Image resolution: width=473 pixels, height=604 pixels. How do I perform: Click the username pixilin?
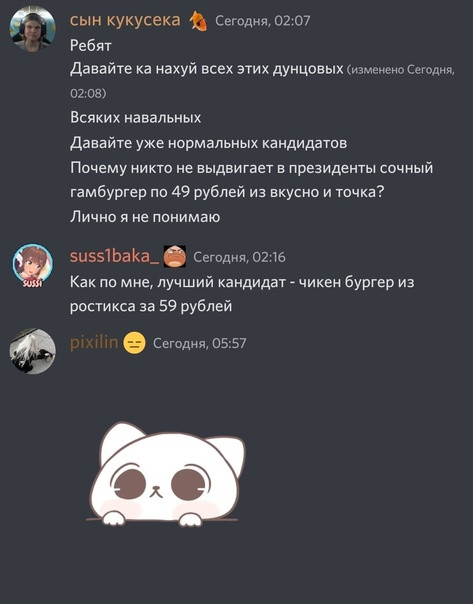(94, 342)
